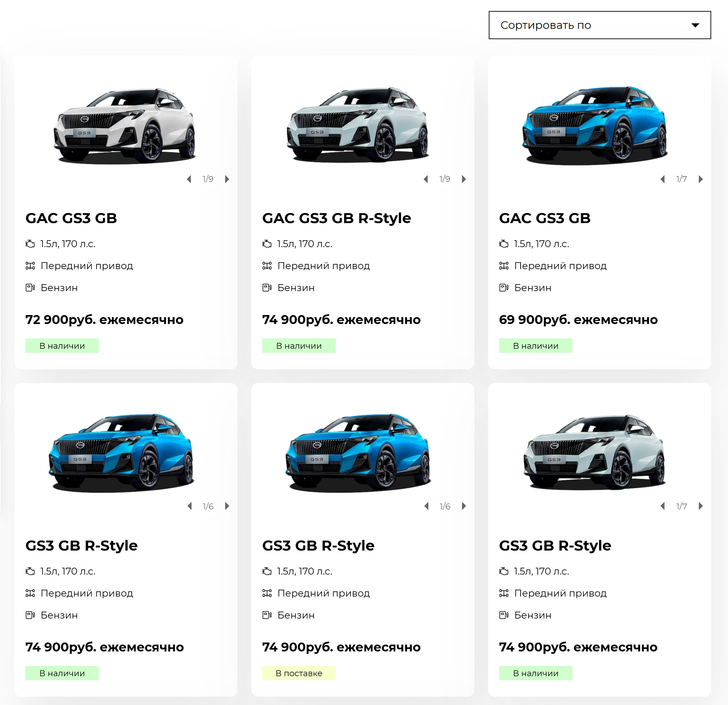Next photo arrow on the "В поставке" car

pyautogui.click(x=464, y=506)
